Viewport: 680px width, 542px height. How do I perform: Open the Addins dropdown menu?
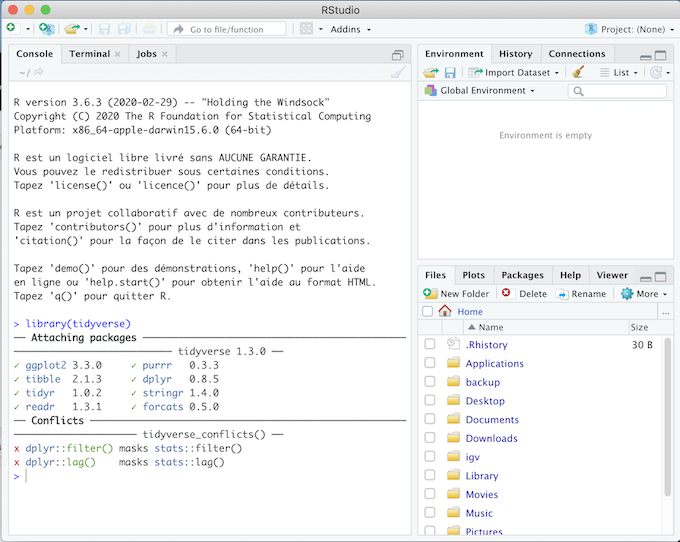tap(349, 29)
